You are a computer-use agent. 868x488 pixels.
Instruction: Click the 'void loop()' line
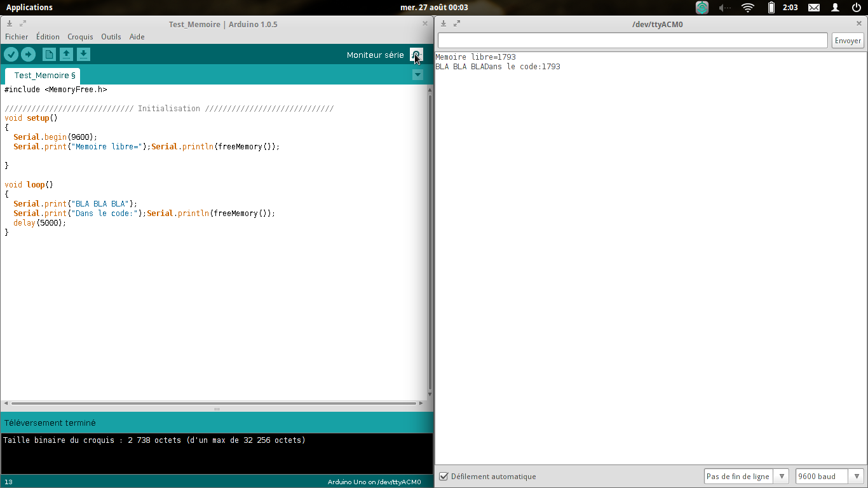point(29,185)
